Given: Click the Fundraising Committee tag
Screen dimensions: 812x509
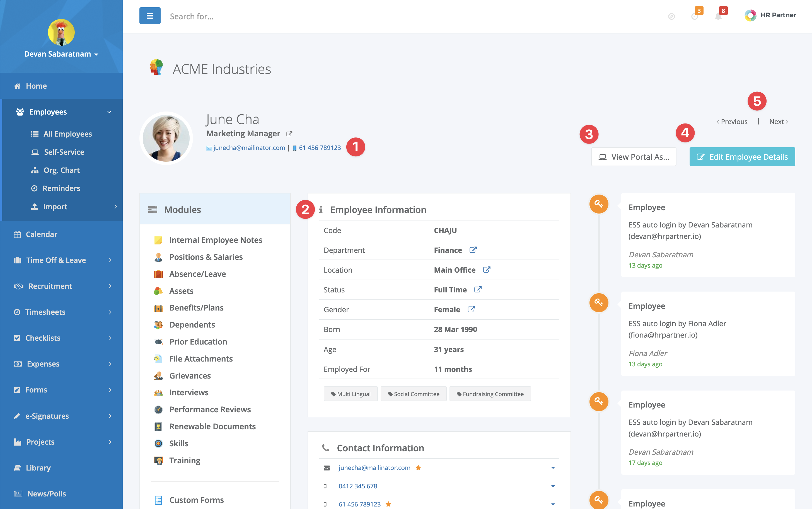Looking at the screenshot, I should point(490,394).
